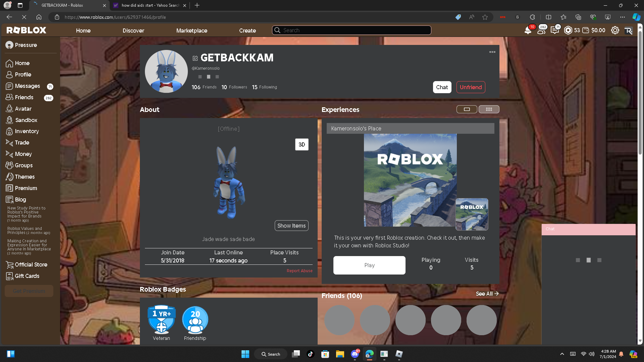The image size is (644, 362).
Task: Open the RoPro extension icon in header
Action: coord(628,31)
